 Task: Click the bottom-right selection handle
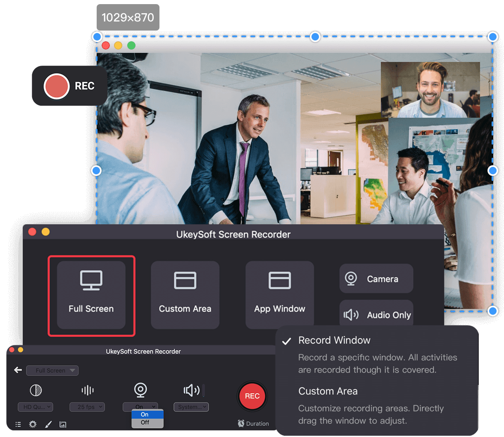point(492,311)
